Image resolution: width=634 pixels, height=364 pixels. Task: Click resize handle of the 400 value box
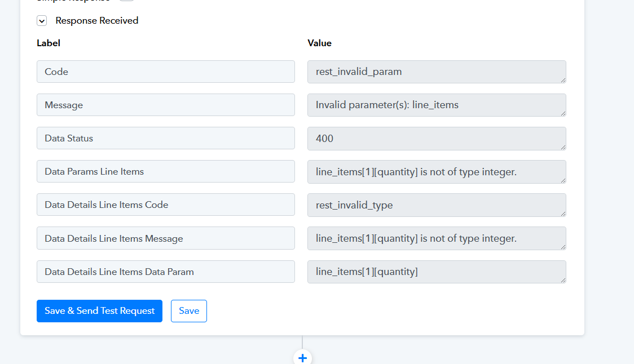(x=563, y=147)
